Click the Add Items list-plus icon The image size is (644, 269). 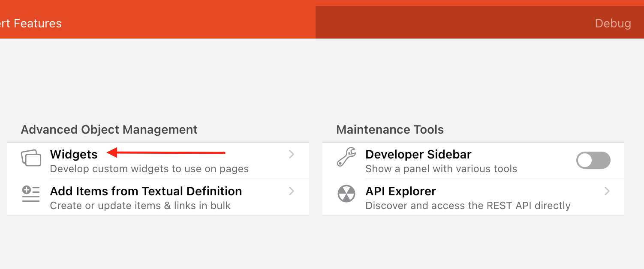pyautogui.click(x=31, y=194)
